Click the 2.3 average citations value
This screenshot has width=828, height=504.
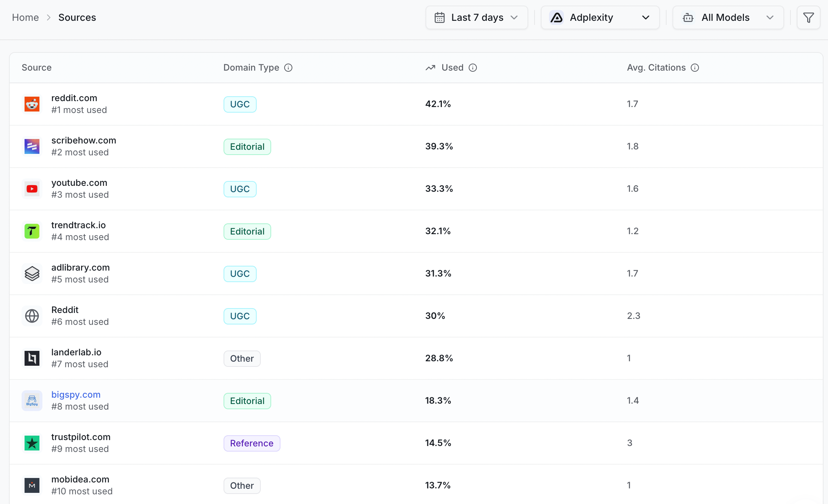[633, 316]
